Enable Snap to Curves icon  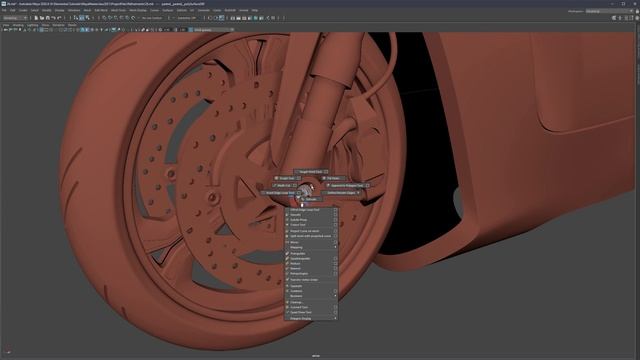pos(110,18)
